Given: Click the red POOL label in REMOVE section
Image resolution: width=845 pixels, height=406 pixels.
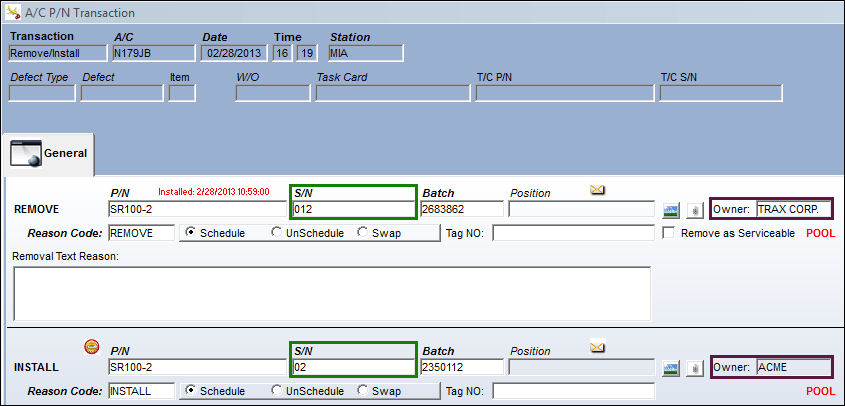Looking at the screenshot, I should click(820, 233).
